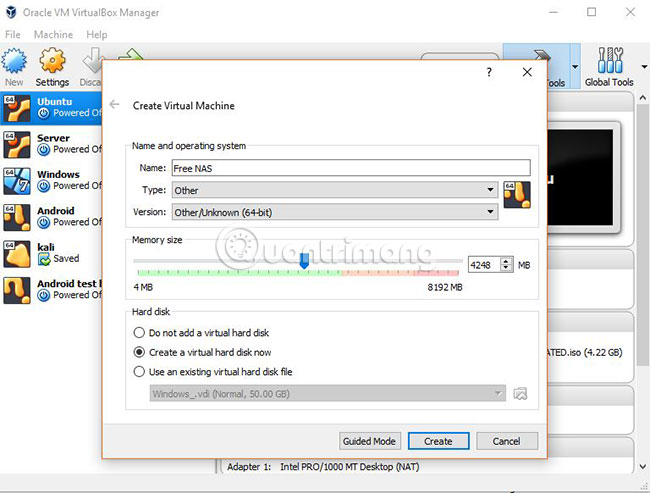Click the VM preview thumbnail in the Manager
650x493 pixels.
coord(580,177)
